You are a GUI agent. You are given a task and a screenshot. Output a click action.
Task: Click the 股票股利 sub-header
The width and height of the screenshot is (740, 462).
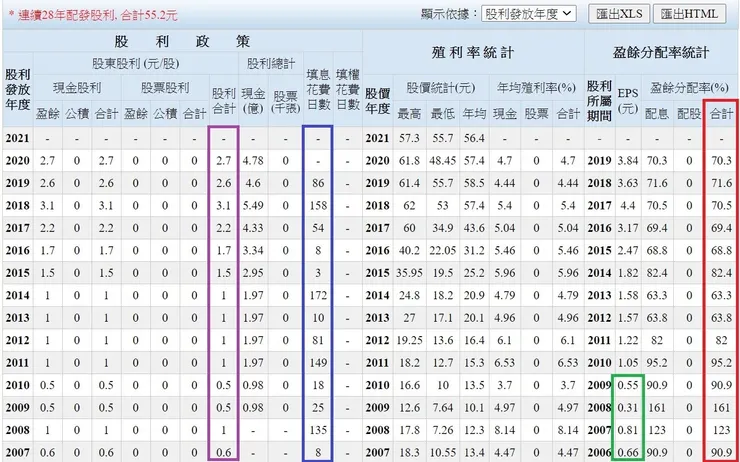[x=165, y=88]
